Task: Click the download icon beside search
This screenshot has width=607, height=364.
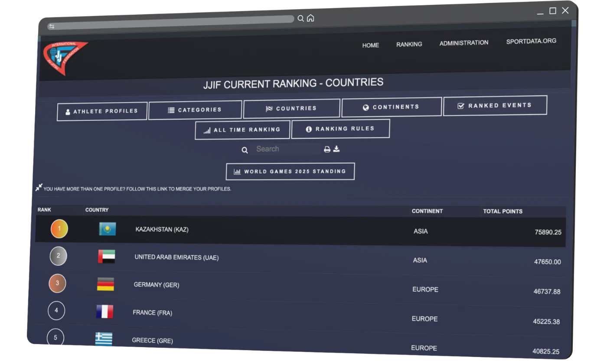Action: point(336,149)
